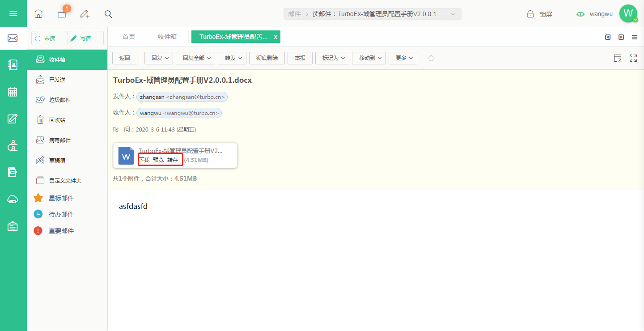This screenshot has height=331, width=644.
Task: Open the 标记为 mark-as dropdown
Action: point(332,58)
